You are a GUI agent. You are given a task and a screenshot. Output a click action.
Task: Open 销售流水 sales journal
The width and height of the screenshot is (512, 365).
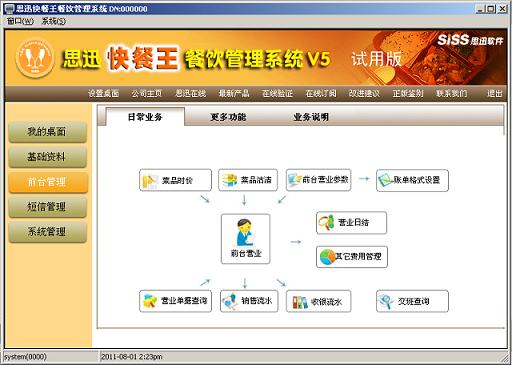249,301
